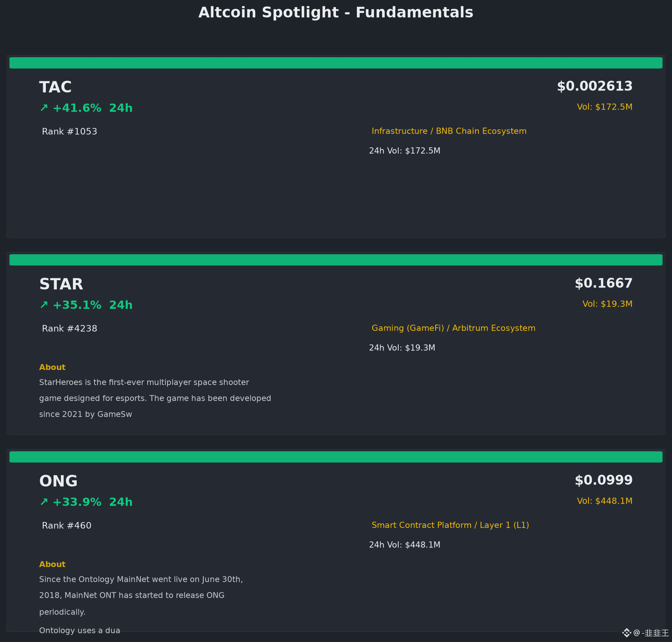Viewport: 672px width, 642px height.
Task: Open the Smart Contract Platform / Layer 1 category
Action: point(450,525)
